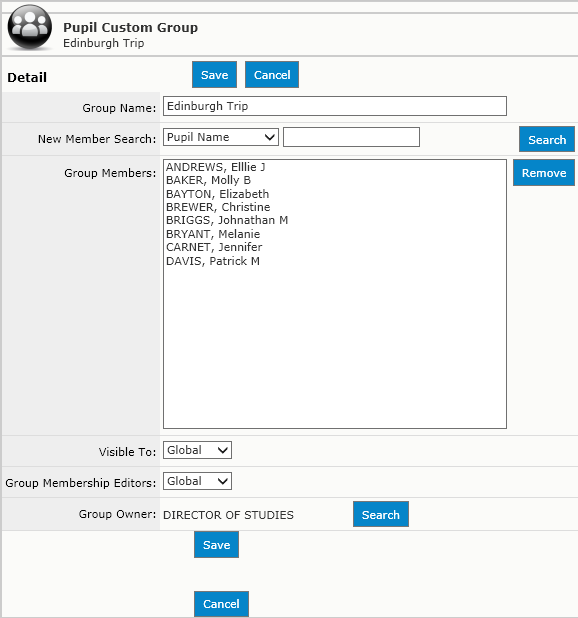Screen dimensions: 578x618
Task: Click the Pupil Custom Group people icon
Action: 30,28
